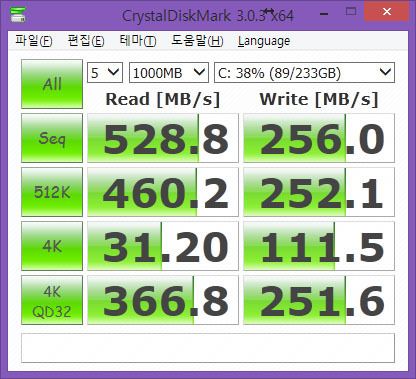Run all benchmarks with All button
The width and height of the screenshot is (416, 379).
pos(52,84)
